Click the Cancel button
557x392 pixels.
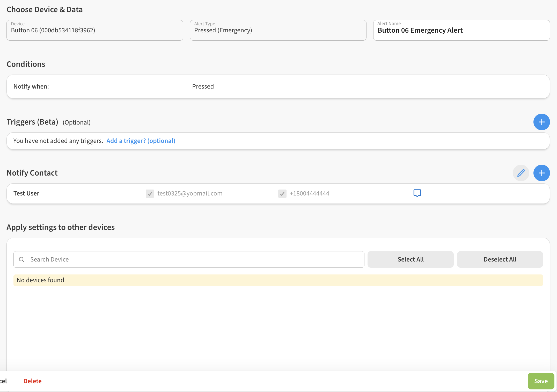[3, 381]
